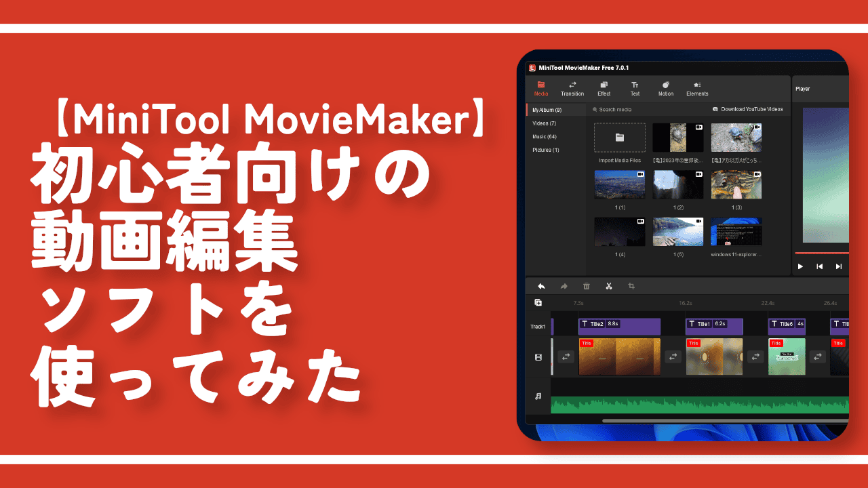Select the media thumbnail labeled 1 (2)
Screen dimensions: 868x488
coord(677,184)
